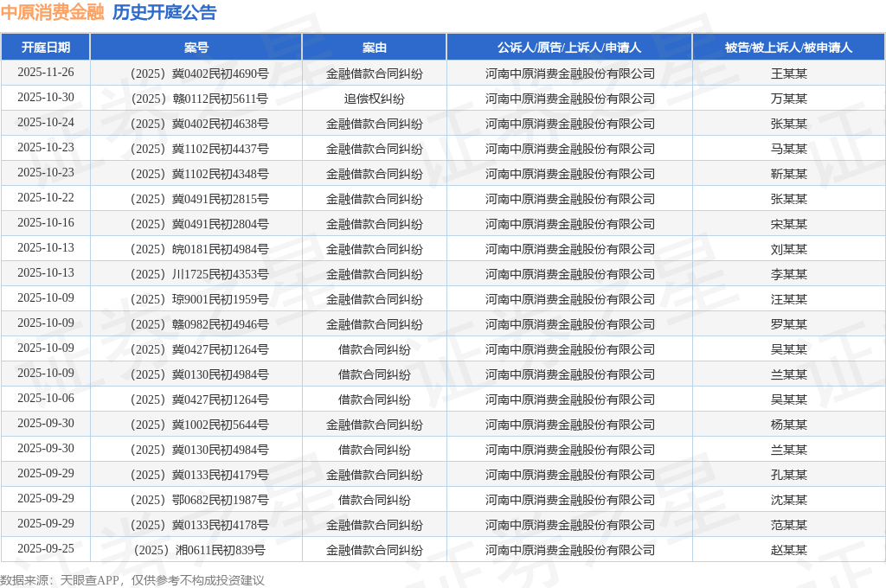Click defendant 汪某某
The height and width of the screenshot is (588, 886).
[x=789, y=299]
